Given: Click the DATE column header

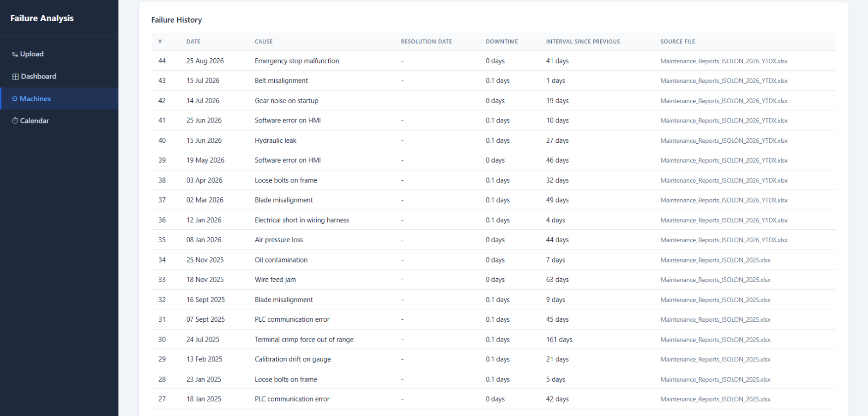Looking at the screenshot, I should 193,42.
